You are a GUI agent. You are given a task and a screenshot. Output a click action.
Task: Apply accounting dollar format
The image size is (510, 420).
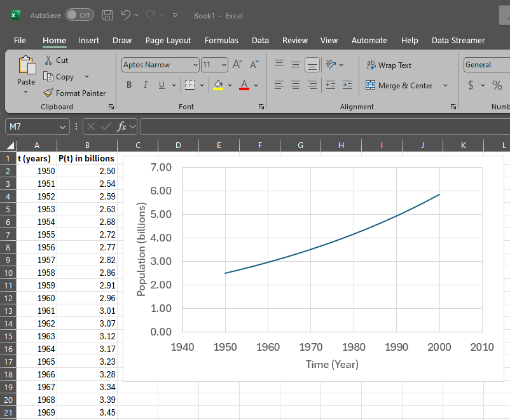click(471, 85)
